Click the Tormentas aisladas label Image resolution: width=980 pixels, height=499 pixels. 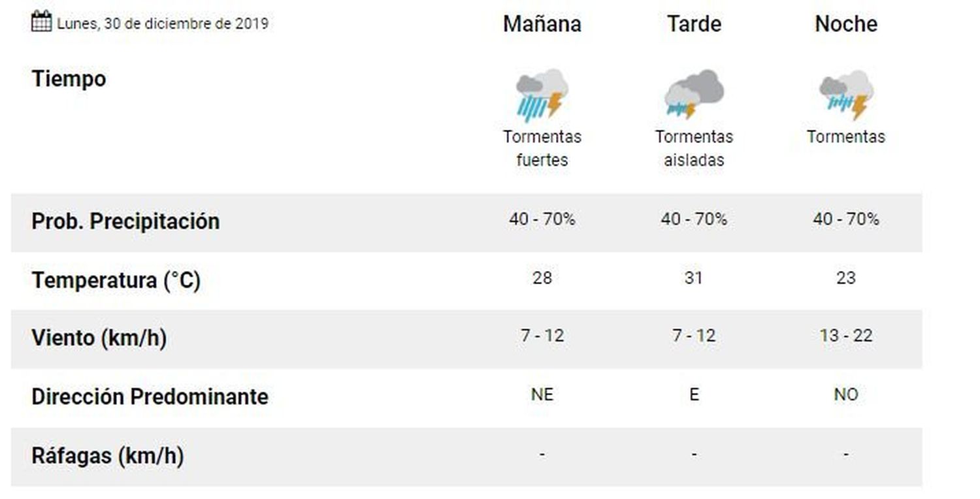[x=694, y=148]
